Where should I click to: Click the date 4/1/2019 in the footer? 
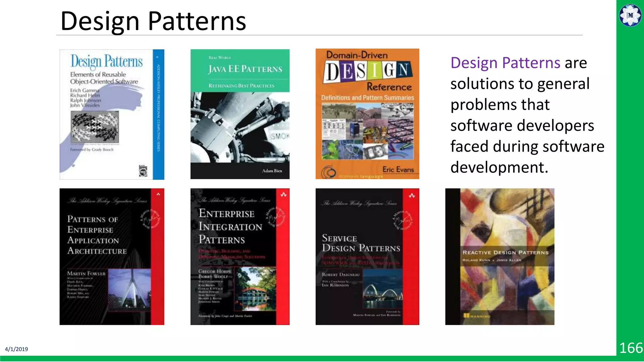16,349
